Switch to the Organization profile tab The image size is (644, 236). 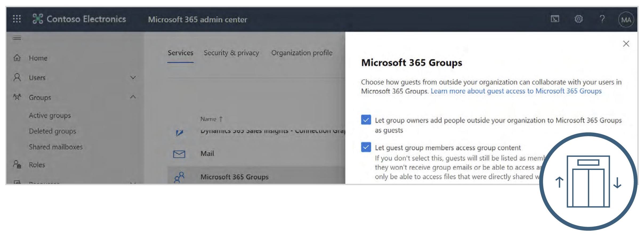(x=302, y=53)
